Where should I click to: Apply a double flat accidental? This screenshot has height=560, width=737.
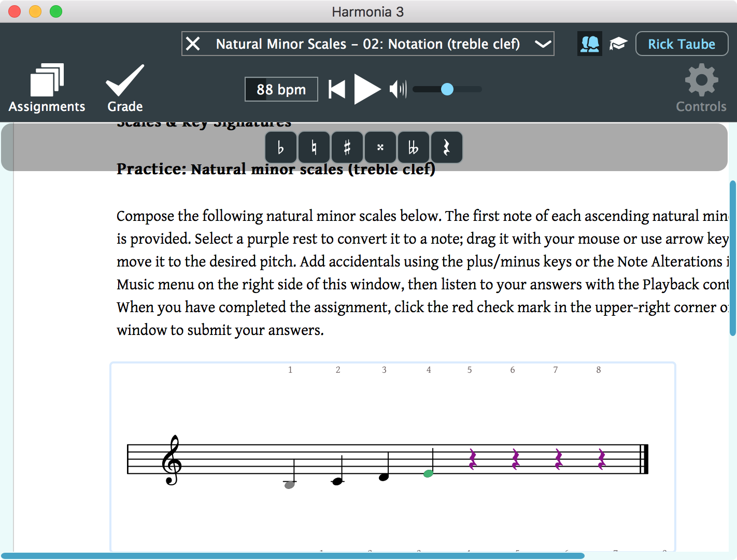tap(414, 148)
